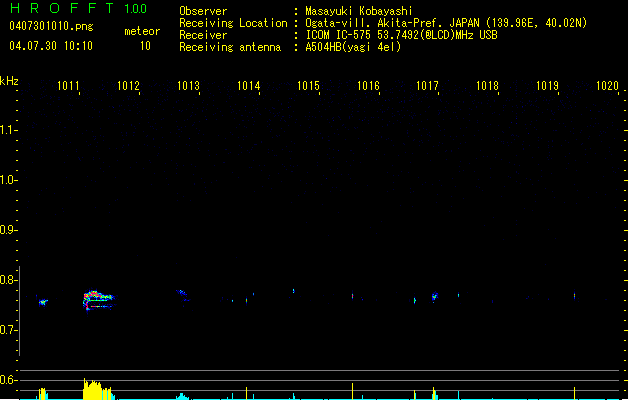
Task: Click the 0.6 kHz frequency label
Action: point(8,380)
